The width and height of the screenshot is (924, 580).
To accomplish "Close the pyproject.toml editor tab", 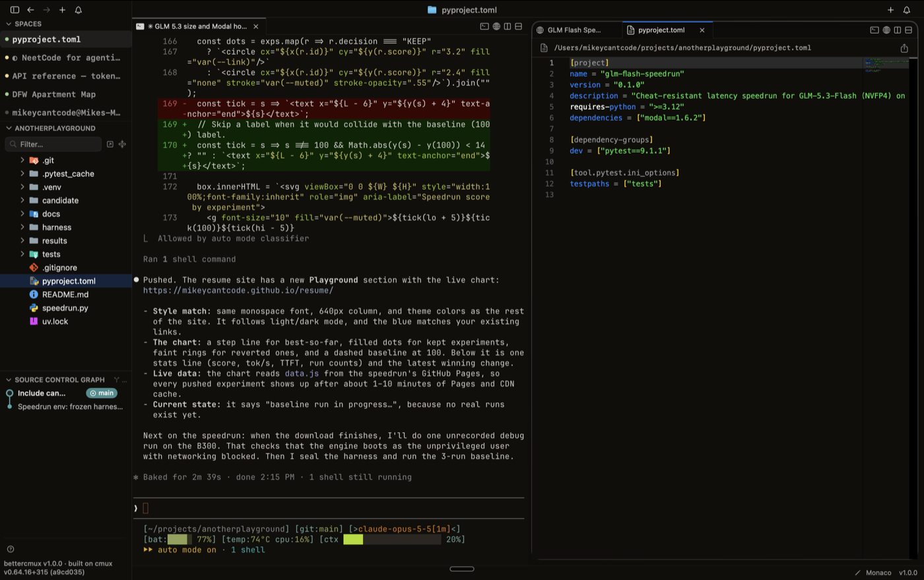I will point(702,30).
